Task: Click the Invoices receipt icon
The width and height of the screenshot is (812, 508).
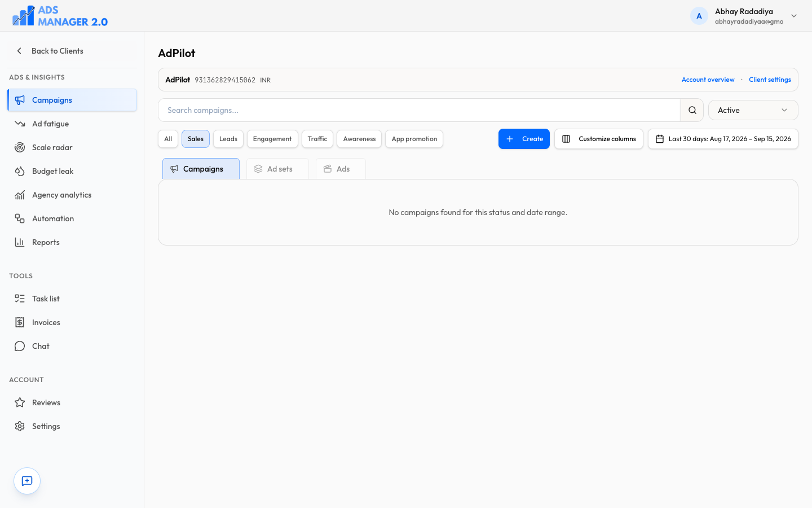Action: pos(20,322)
